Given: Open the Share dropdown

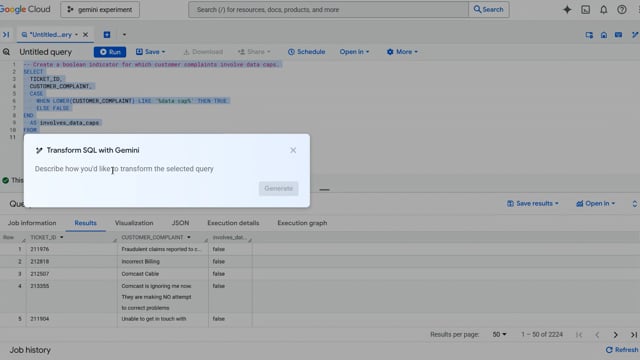Looking at the screenshot, I should [x=254, y=52].
